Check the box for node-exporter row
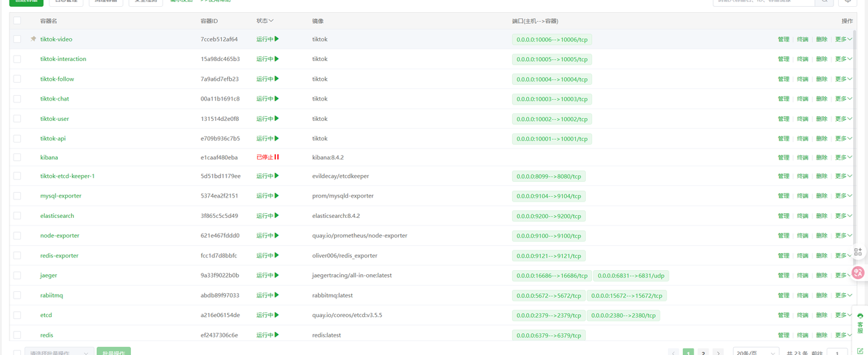The height and width of the screenshot is (355, 868). tap(18, 236)
